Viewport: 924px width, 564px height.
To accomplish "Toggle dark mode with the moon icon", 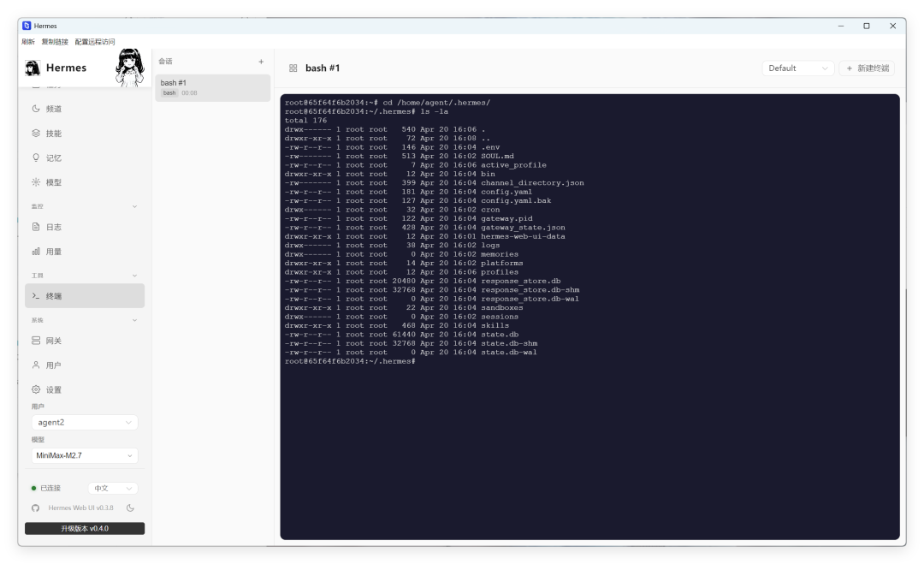I will (130, 508).
